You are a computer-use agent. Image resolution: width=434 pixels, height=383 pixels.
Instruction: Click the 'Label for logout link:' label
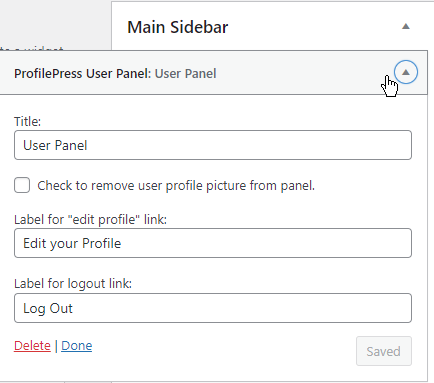tap(73, 284)
